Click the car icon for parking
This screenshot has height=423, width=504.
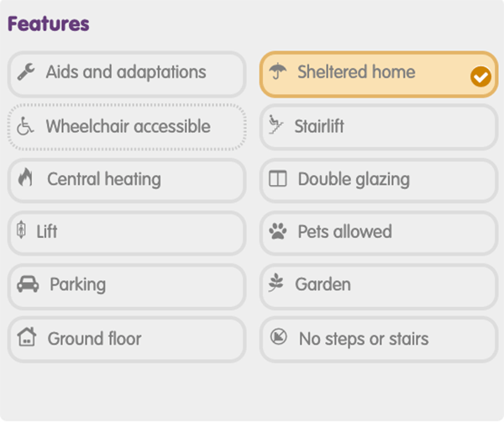coord(28,283)
